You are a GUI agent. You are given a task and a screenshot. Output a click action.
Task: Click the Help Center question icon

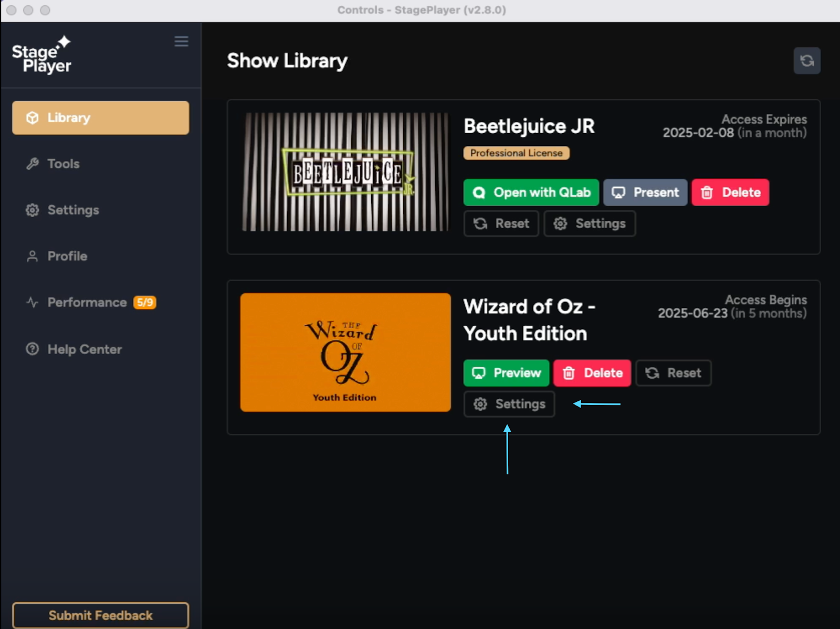33,349
